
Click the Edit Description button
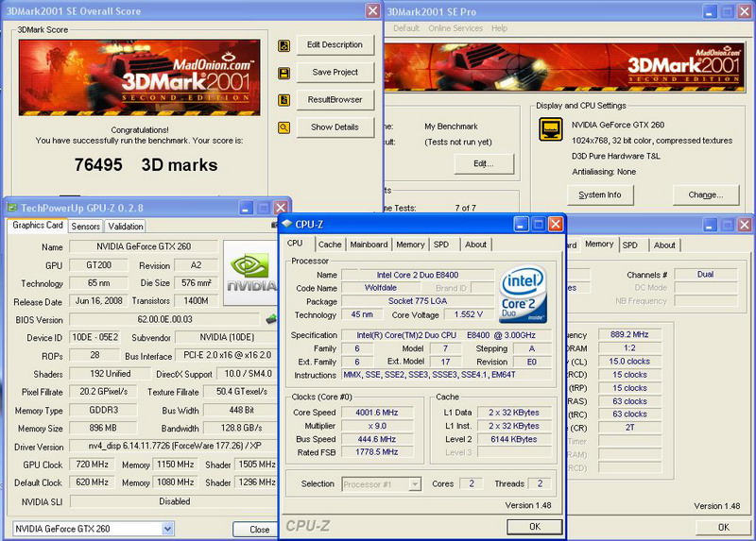coord(335,44)
